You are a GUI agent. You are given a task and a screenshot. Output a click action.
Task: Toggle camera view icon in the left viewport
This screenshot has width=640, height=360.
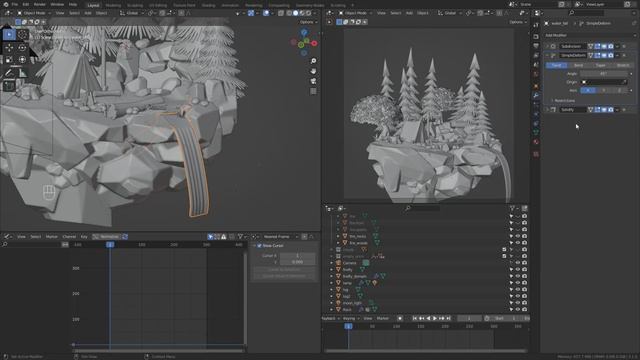(313, 81)
